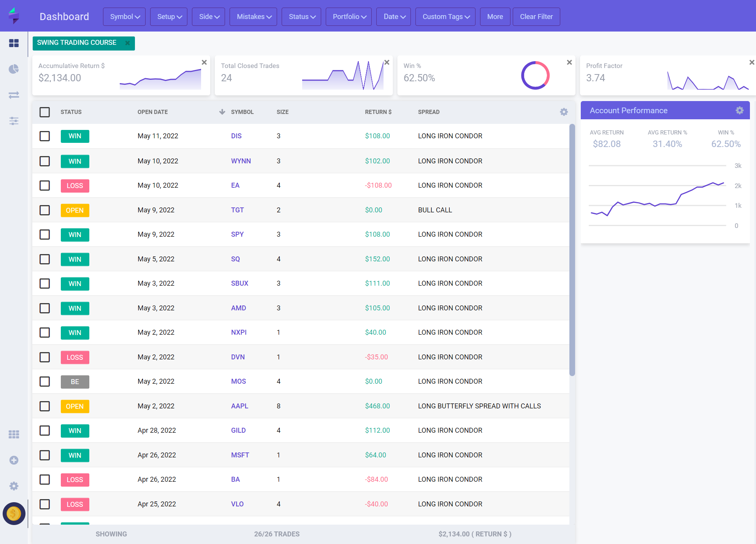Click the More filters button

495,17
